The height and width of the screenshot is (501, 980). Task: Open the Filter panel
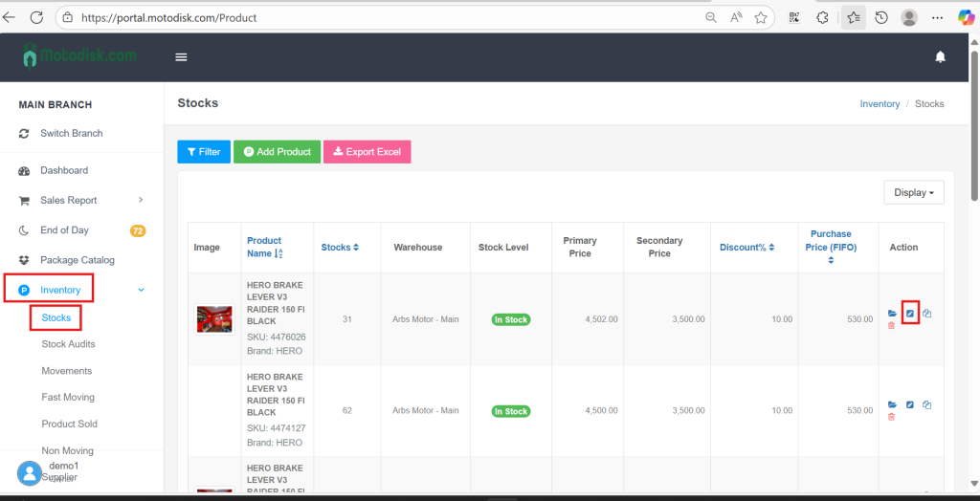[203, 152]
